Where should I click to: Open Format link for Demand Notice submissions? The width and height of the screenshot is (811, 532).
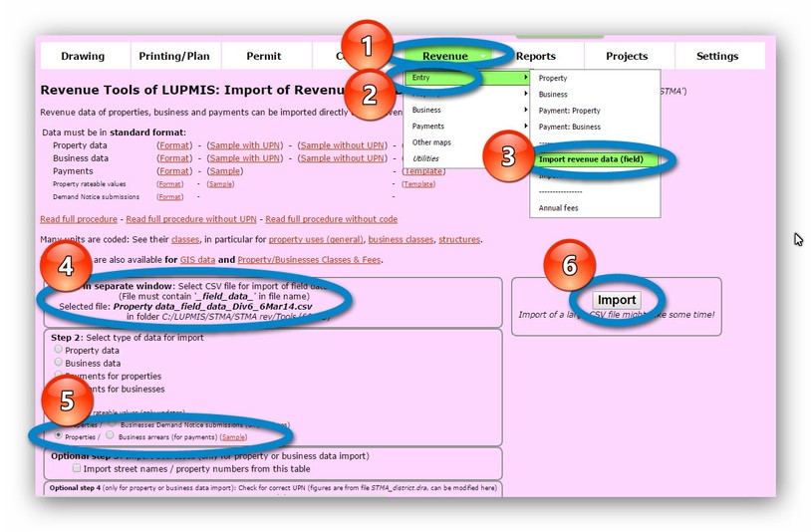click(x=170, y=197)
